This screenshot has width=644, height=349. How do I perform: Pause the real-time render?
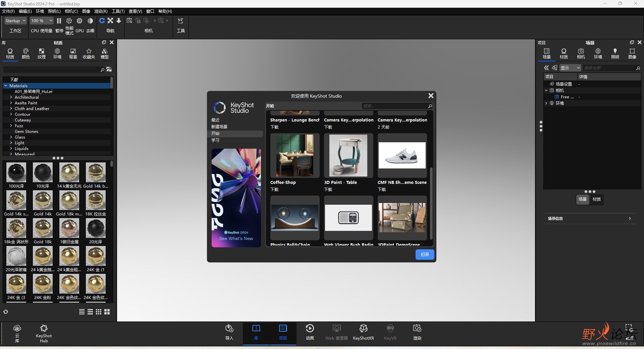pyautogui.click(x=59, y=21)
